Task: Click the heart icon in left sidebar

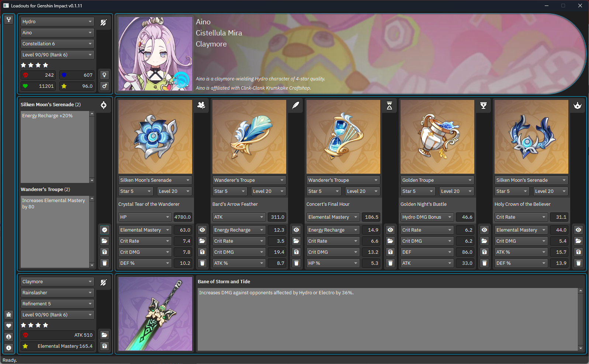Action: [x=9, y=326]
